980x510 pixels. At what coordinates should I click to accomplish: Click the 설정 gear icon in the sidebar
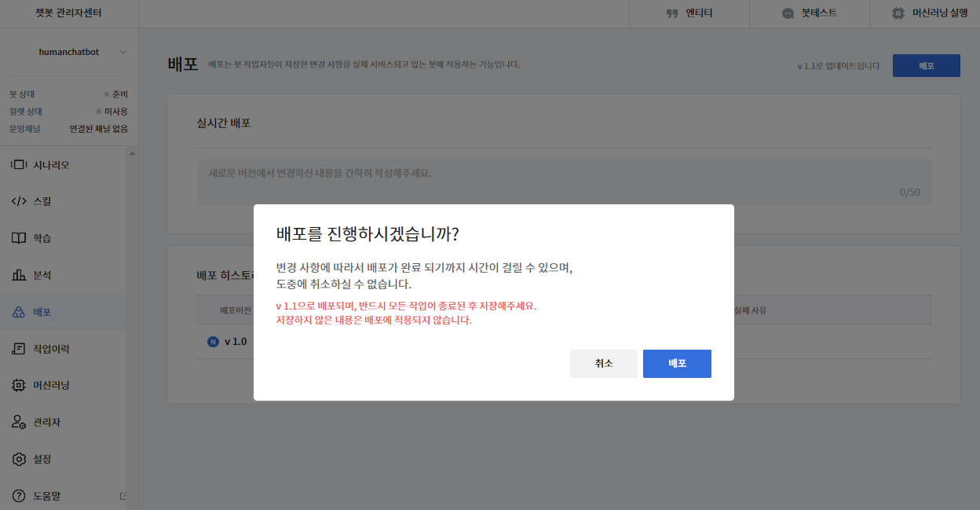[x=19, y=459]
